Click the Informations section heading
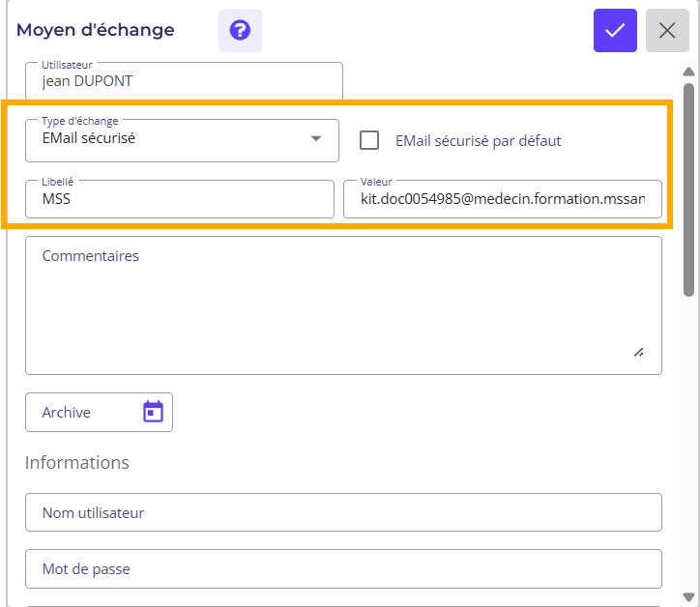This screenshot has height=607, width=700. [x=77, y=462]
